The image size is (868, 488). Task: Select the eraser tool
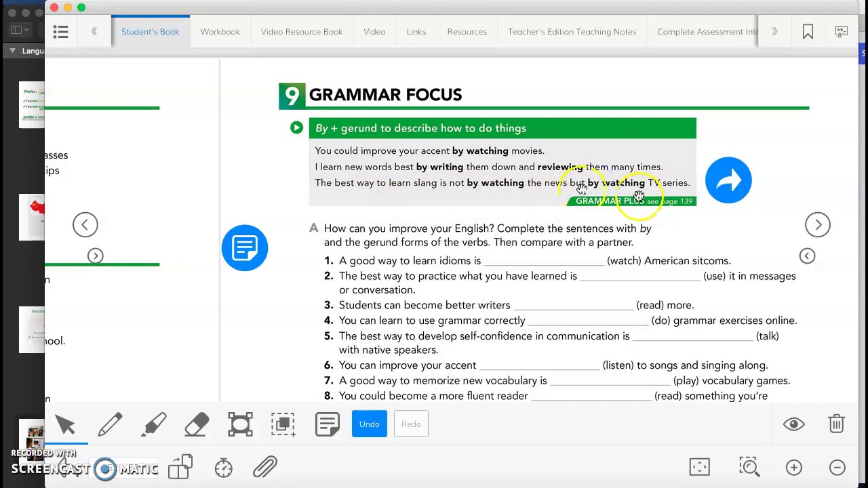point(197,425)
